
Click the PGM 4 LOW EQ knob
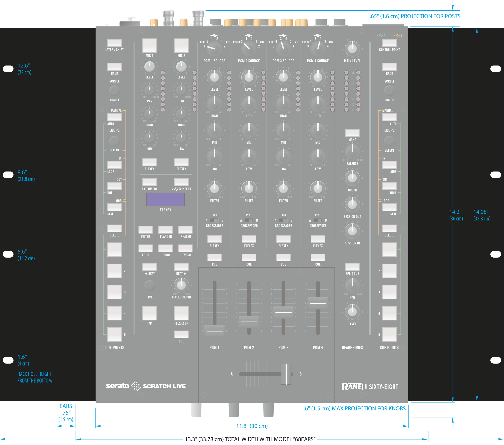(318, 157)
